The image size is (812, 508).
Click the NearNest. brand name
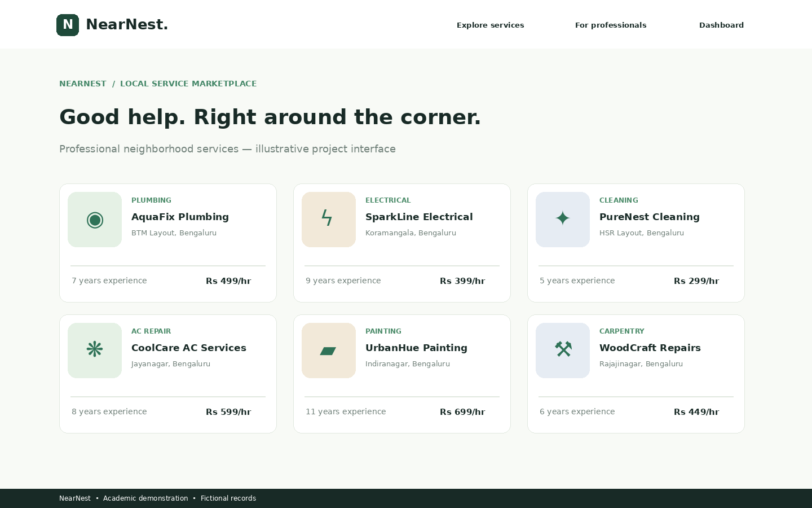[127, 25]
